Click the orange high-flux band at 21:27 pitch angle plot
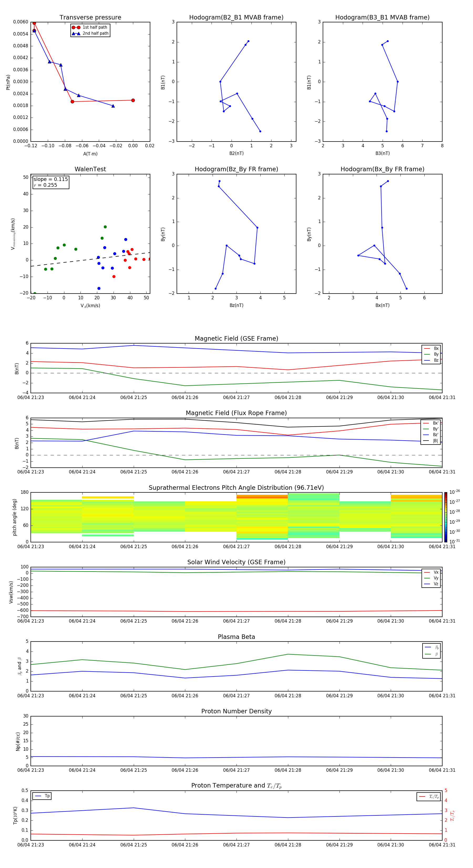Screen dimensions: 473x868 pyautogui.click(x=262, y=496)
